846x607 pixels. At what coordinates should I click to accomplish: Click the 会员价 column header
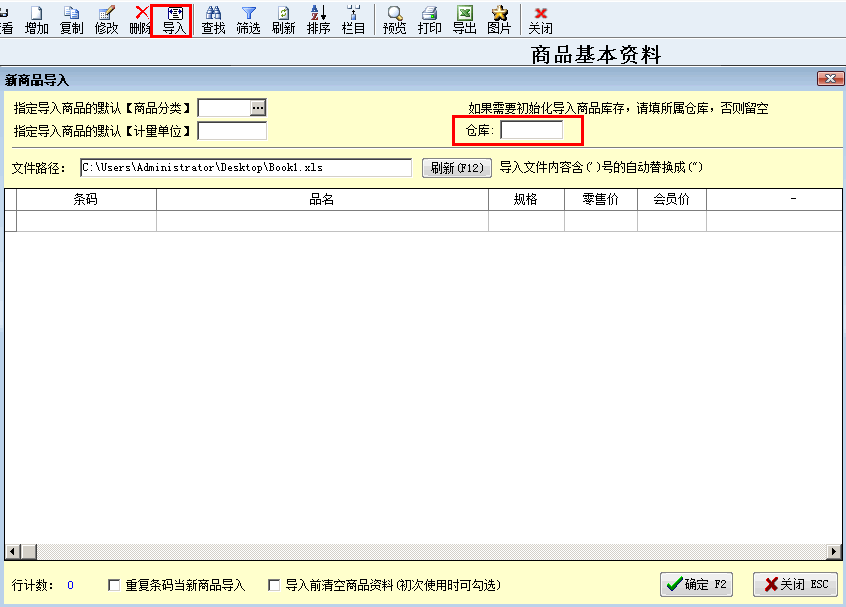point(672,200)
